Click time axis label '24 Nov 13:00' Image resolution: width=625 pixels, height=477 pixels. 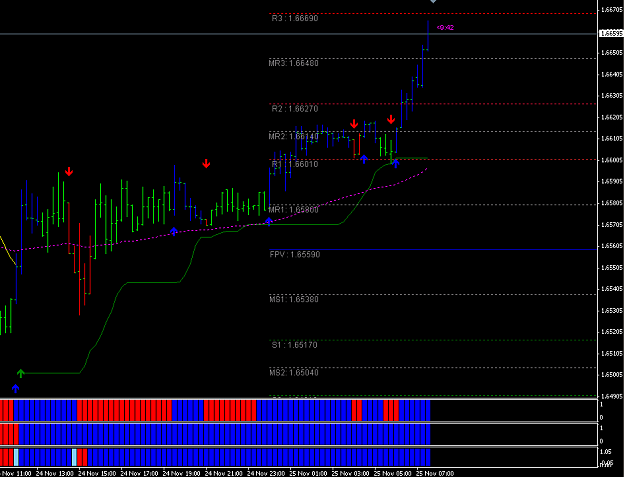(x=55, y=473)
